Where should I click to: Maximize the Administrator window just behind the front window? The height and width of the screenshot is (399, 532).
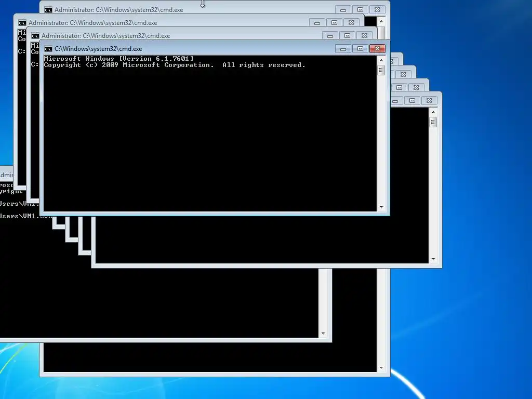347,36
